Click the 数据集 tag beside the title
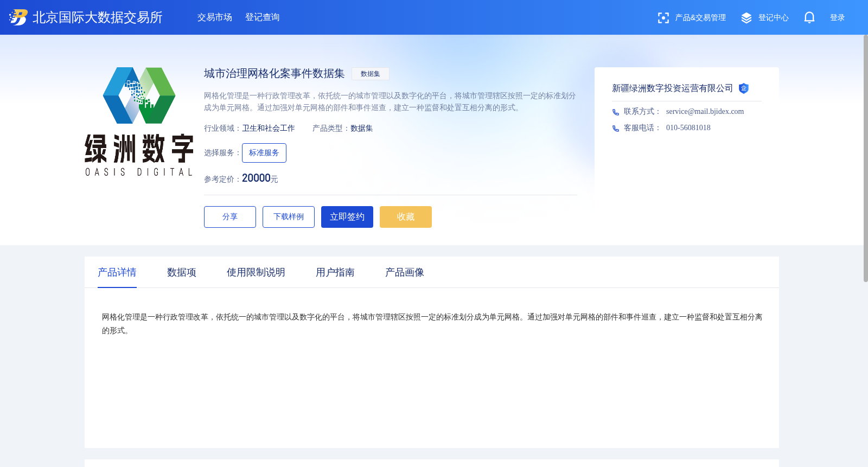Viewport: 868px width, 467px height. click(371, 74)
